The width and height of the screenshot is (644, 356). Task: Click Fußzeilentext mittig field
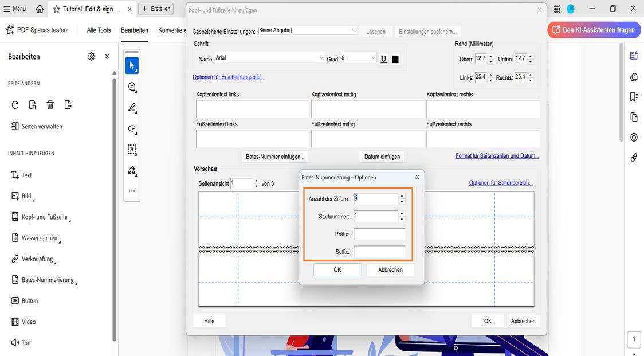368,139
